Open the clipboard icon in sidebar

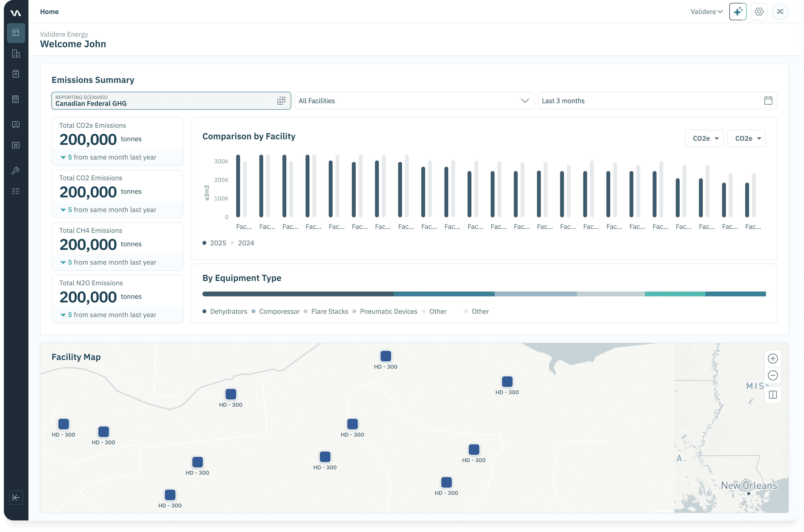[x=16, y=74]
